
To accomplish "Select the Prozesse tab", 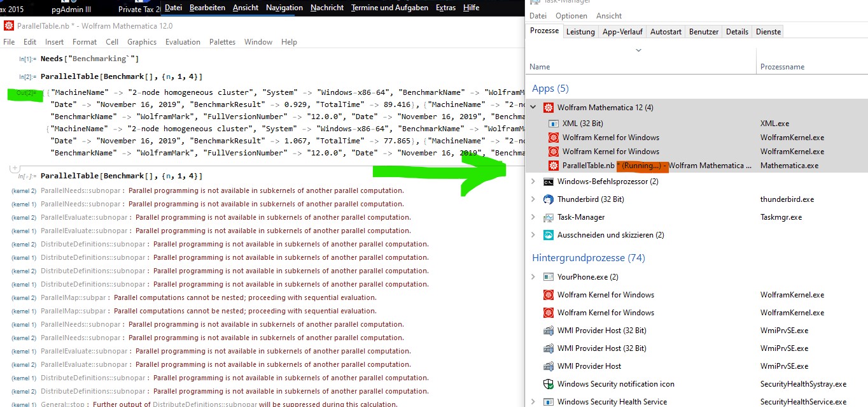I will click(x=544, y=31).
